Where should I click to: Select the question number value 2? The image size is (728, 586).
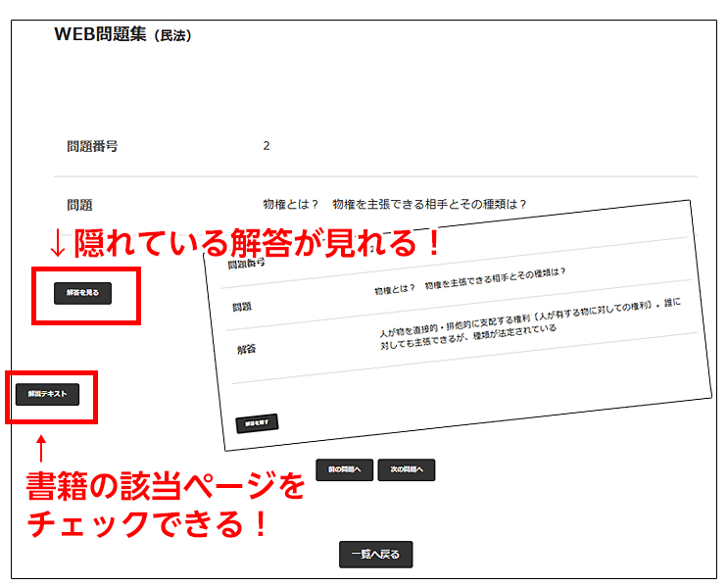click(x=267, y=146)
